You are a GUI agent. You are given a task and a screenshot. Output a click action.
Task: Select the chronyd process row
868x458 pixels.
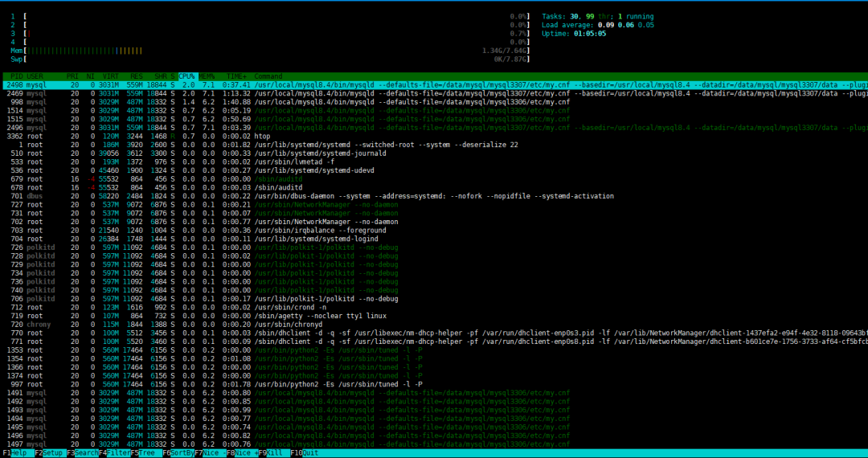(x=434, y=325)
